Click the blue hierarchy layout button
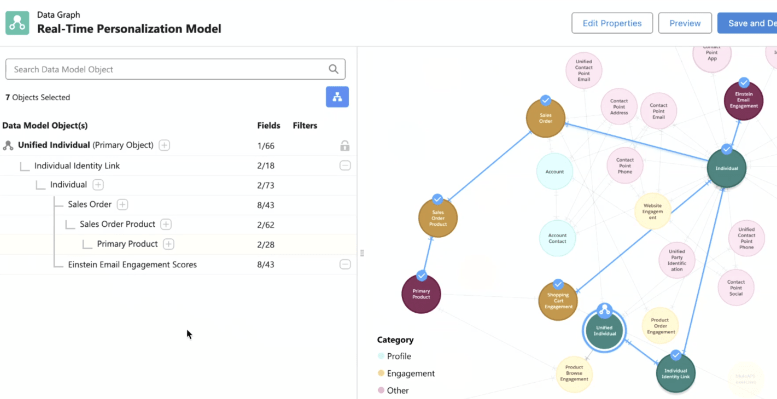 point(337,97)
